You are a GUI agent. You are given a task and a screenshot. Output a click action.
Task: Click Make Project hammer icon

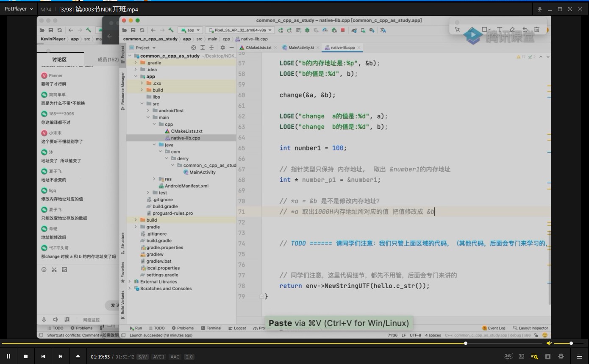tap(171, 30)
